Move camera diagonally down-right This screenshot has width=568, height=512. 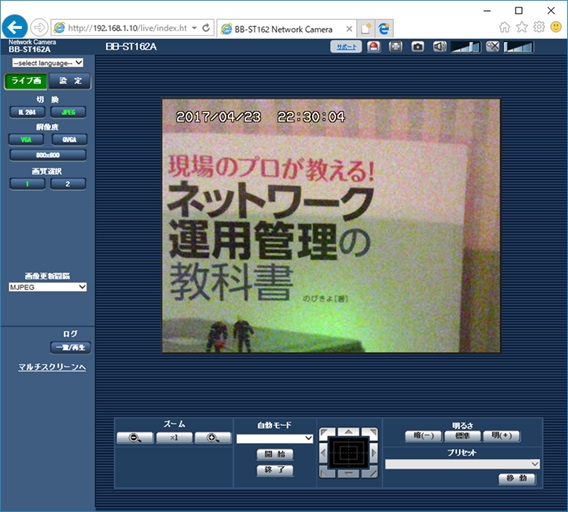370,472
